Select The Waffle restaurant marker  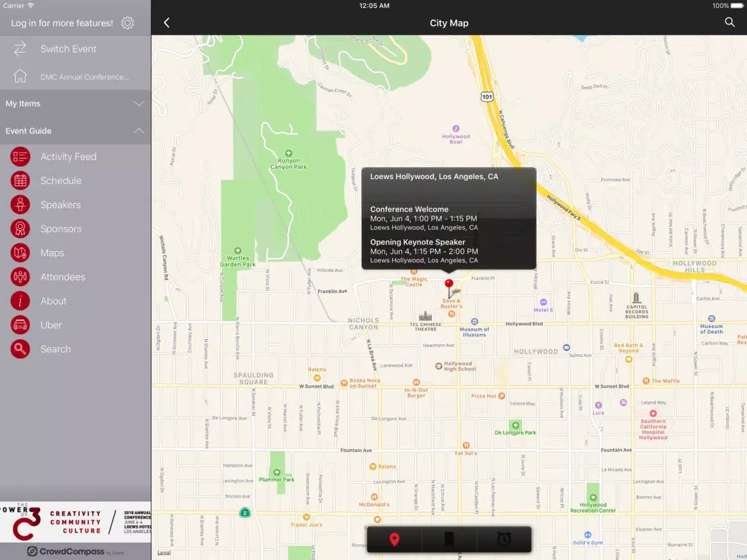pyautogui.click(x=646, y=381)
